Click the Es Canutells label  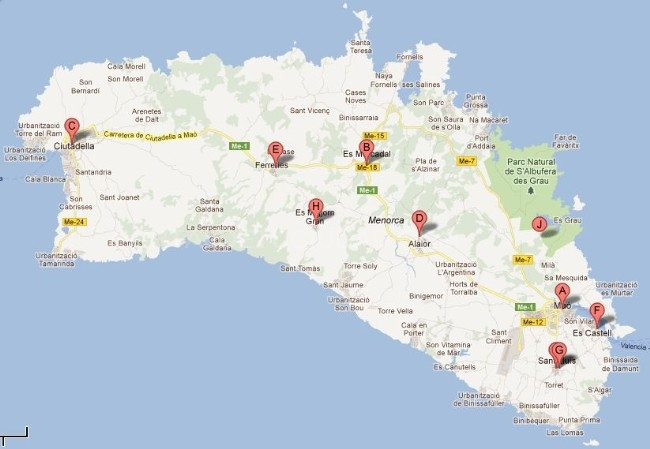(x=455, y=367)
